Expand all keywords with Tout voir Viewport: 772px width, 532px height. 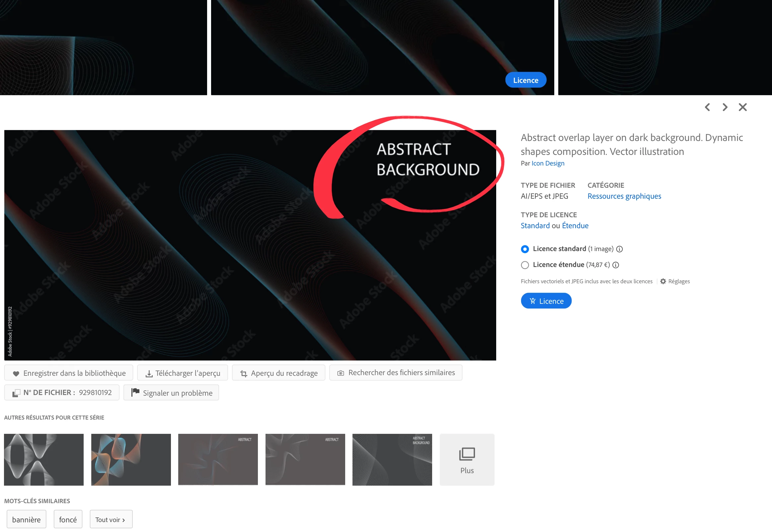(x=111, y=519)
